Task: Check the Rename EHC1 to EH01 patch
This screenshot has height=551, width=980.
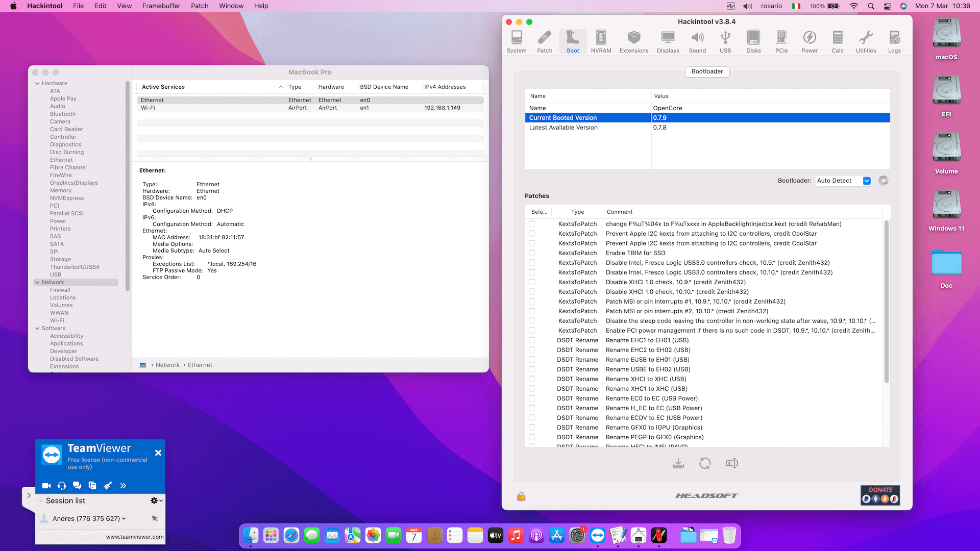Action: click(x=532, y=340)
